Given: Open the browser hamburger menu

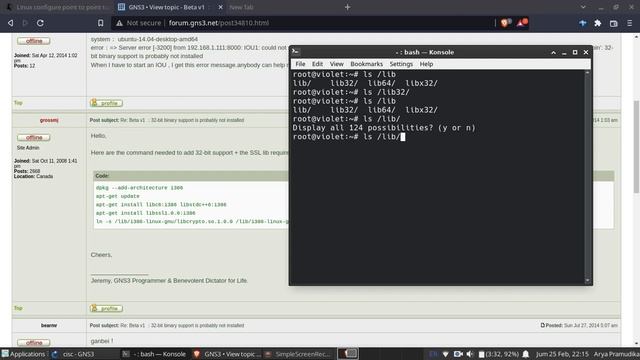Looking at the screenshot, I should pyautogui.click(x=629, y=23).
